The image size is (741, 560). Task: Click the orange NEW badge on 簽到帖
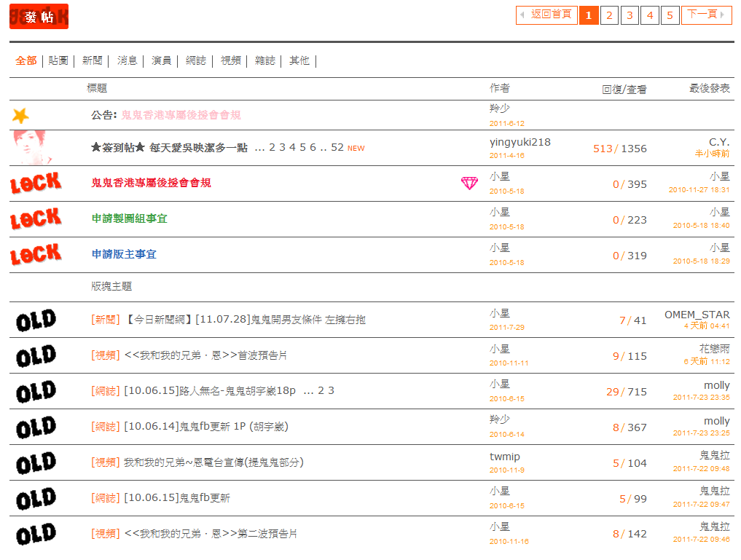(x=356, y=149)
